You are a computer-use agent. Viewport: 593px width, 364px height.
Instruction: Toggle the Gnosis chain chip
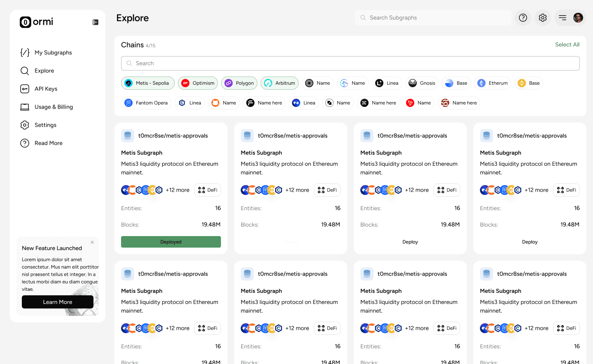coord(422,83)
